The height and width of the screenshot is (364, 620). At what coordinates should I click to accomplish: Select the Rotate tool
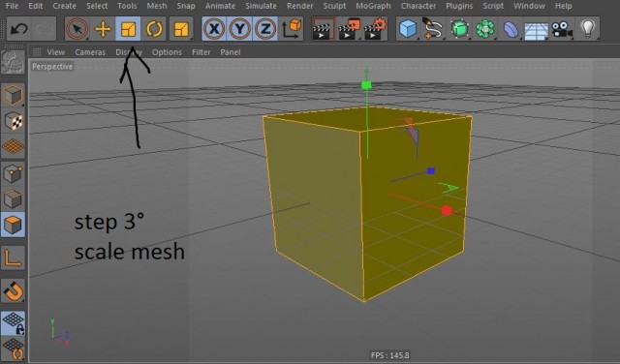154,29
